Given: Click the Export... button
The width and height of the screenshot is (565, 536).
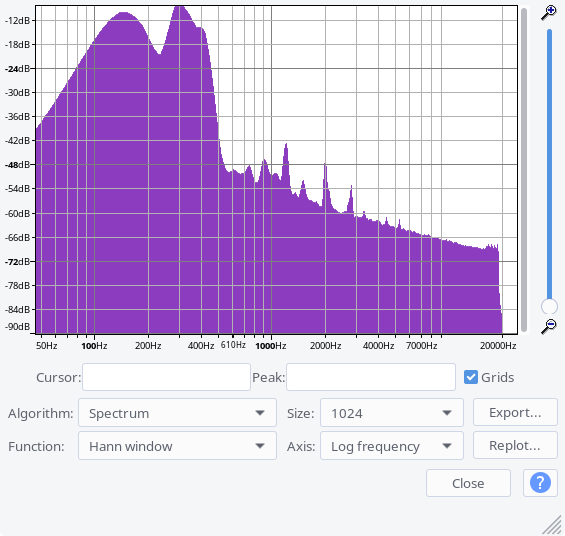Looking at the screenshot, I should [515, 412].
